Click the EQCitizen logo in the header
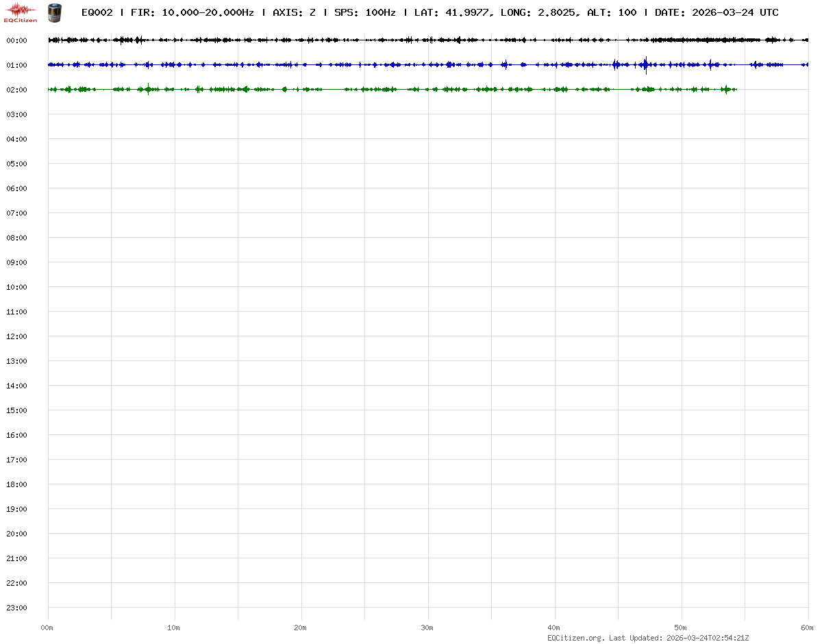 tap(21, 12)
